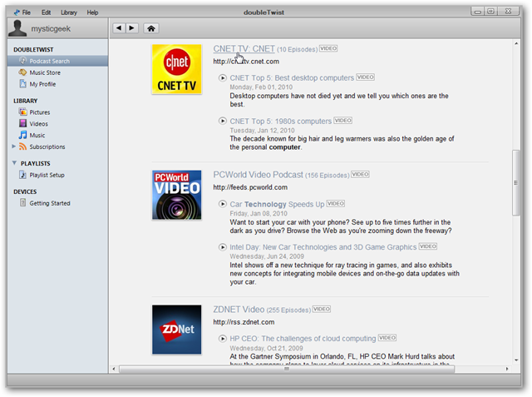This screenshot has width=532, height=397.
Task: Click the vertical scrollbar up arrow
Action: pos(516,43)
